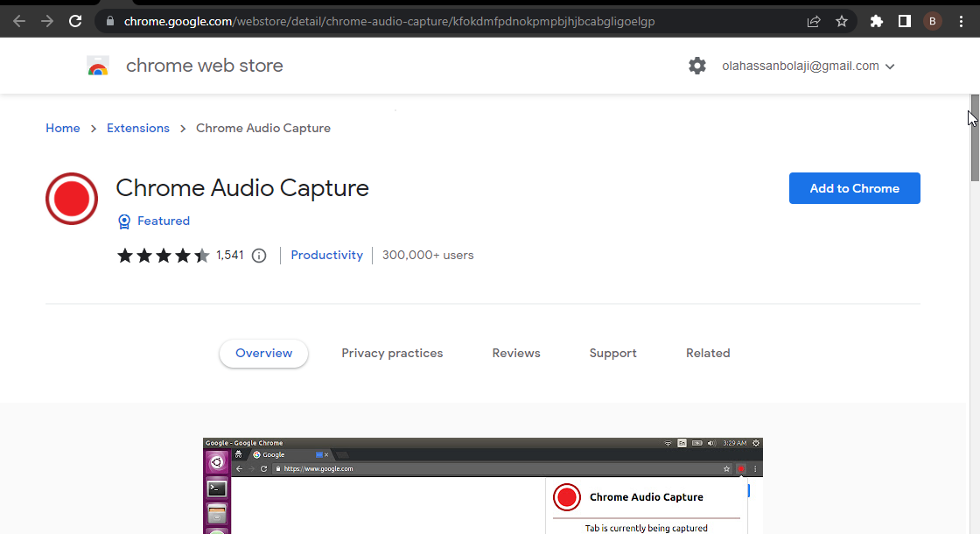This screenshot has width=980, height=534.
Task: Click the Chrome Audio Capture heading text
Action: [242, 188]
